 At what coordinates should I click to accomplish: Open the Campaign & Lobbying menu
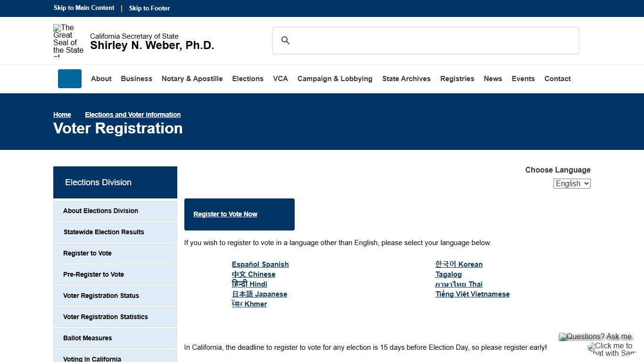tap(335, 79)
